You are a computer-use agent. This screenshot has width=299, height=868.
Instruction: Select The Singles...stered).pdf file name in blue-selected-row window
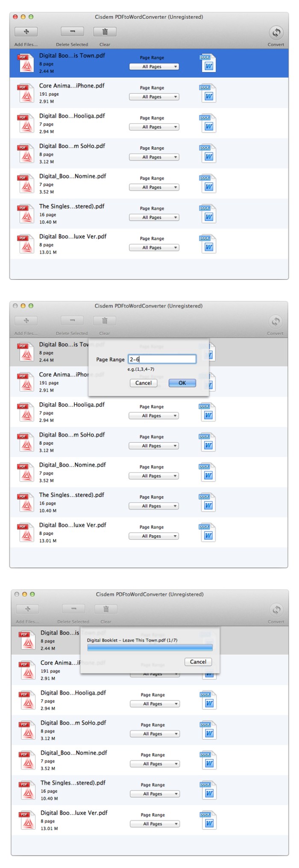[x=72, y=206]
